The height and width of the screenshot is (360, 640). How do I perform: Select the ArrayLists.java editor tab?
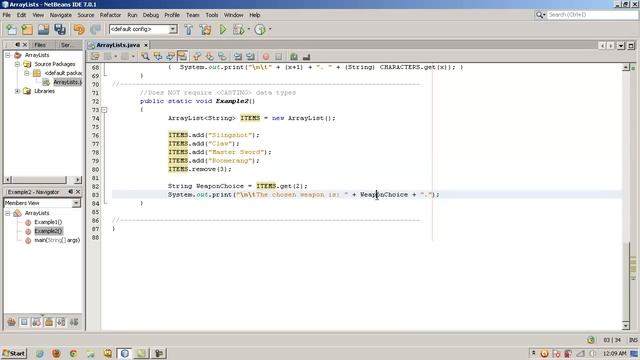coord(118,45)
